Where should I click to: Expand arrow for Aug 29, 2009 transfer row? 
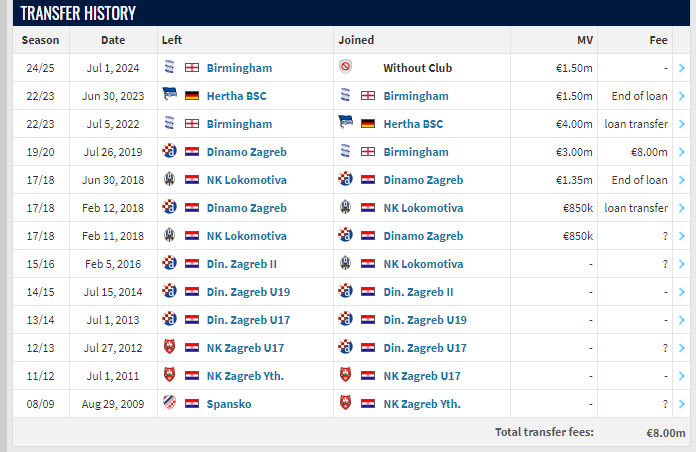click(682, 404)
